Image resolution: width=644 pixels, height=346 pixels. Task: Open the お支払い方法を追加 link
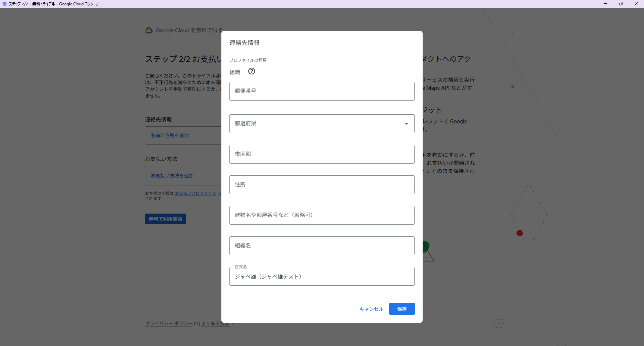[x=172, y=176]
